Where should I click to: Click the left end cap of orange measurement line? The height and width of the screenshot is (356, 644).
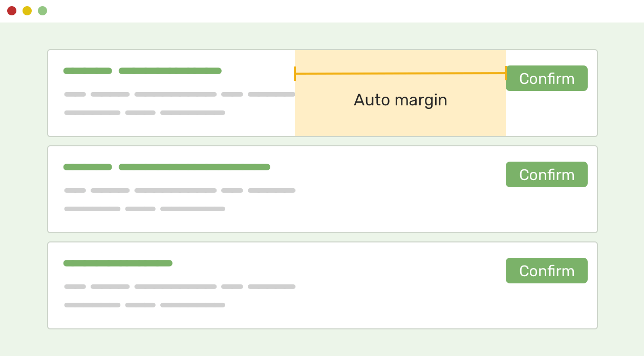pyautogui.click(x=295, y=74)
